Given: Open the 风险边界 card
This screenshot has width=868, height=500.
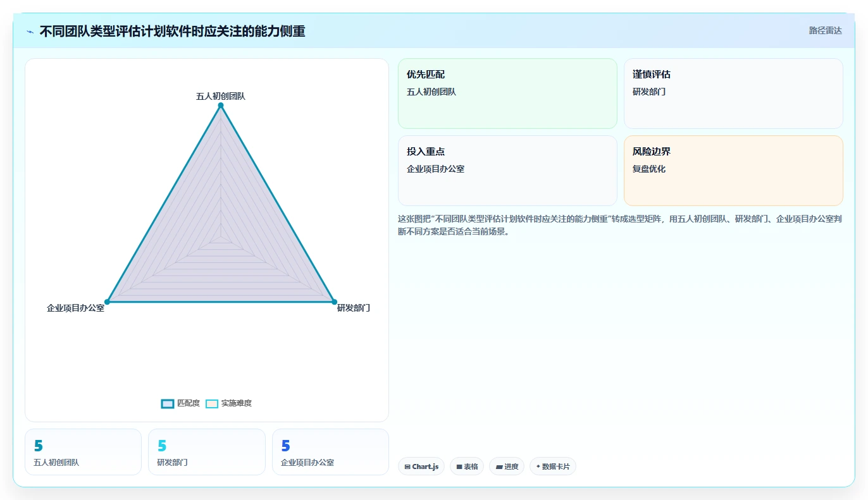Looking at the screenshot, I should tap(733, 171).
